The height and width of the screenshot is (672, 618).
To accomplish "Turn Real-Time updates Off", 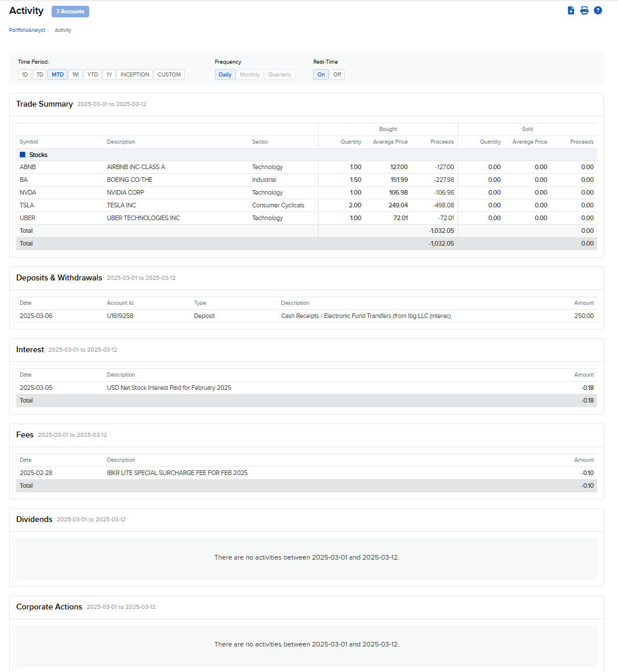I will [x=337, y=74].
